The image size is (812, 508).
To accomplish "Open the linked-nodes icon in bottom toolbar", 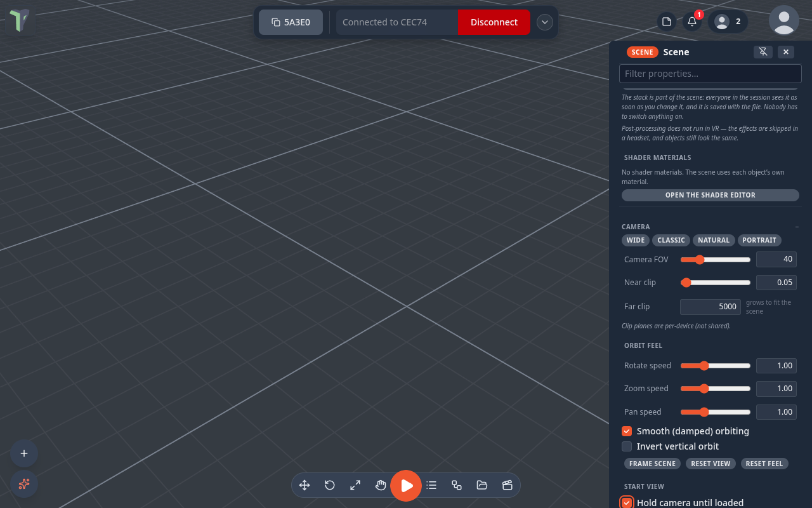I will coord(457,485).
